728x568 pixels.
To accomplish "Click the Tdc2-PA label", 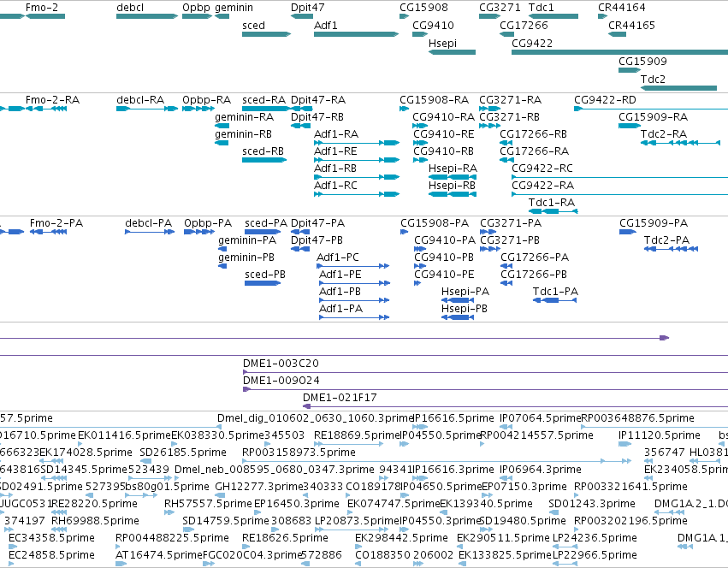I will tap(666, 240).
